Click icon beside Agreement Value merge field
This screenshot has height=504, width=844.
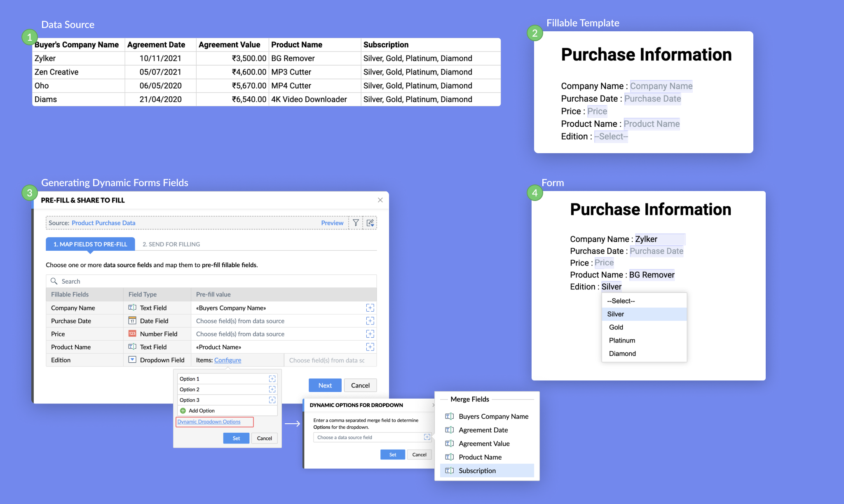tap(450, 443)
